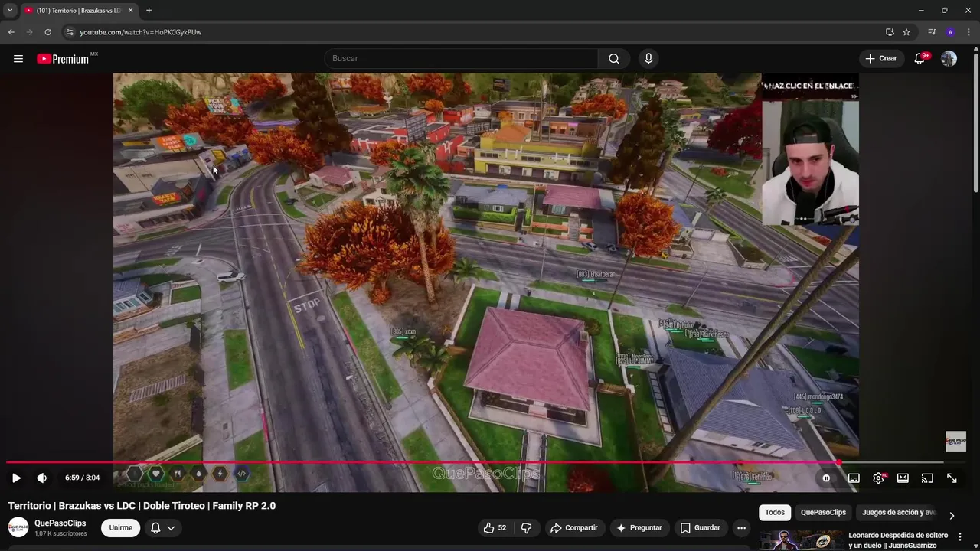This screenshot has width=980, height=551.
Task: Play the paused video
Action: pyautogui.click(x=16, y=478)
